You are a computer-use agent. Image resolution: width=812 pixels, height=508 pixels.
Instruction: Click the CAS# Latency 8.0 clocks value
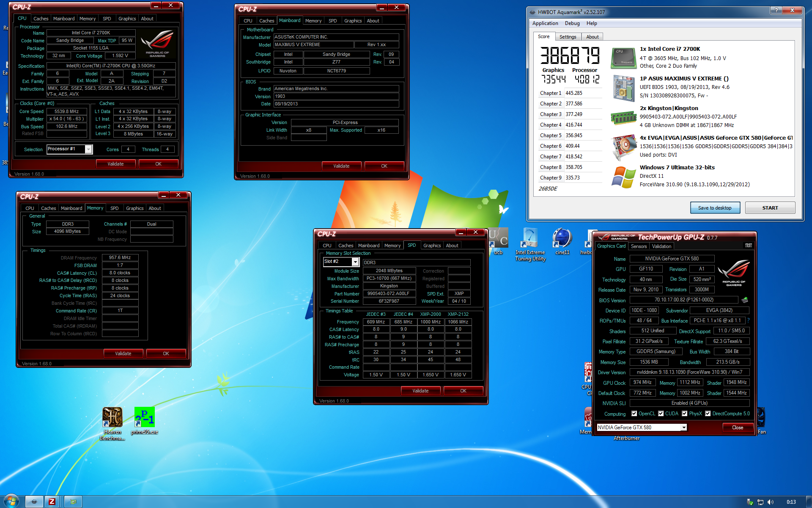coord(120,273)
